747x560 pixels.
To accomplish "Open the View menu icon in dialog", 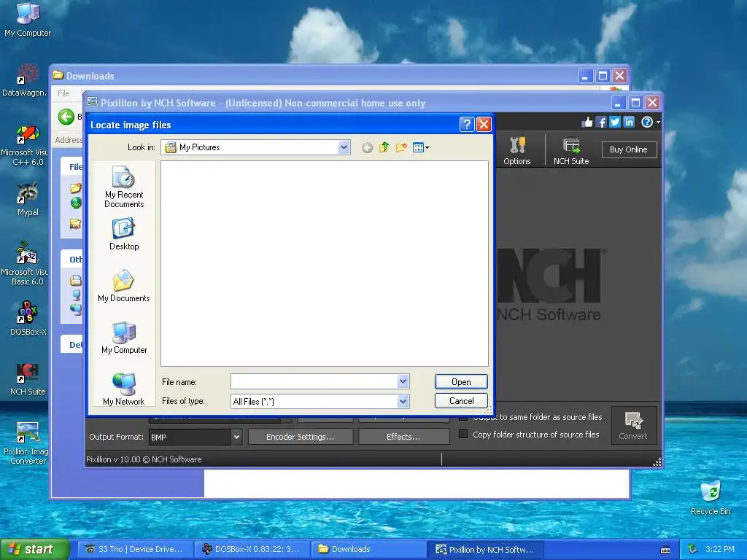I will pyautogui.click(x=420, y=147).
